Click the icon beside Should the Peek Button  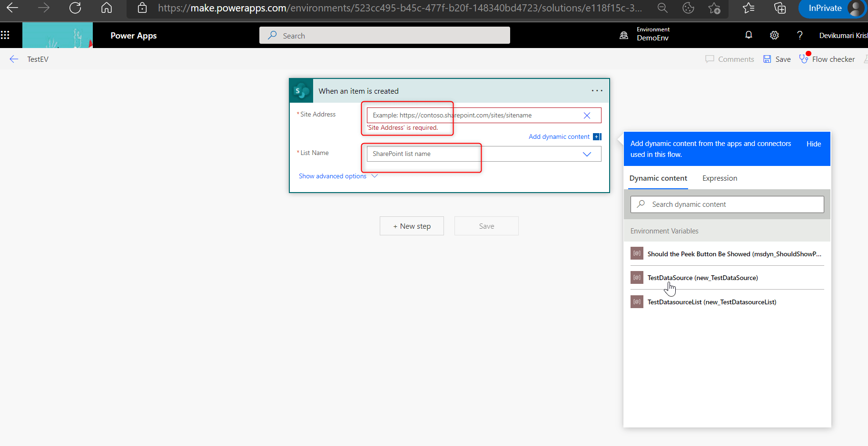637,253
